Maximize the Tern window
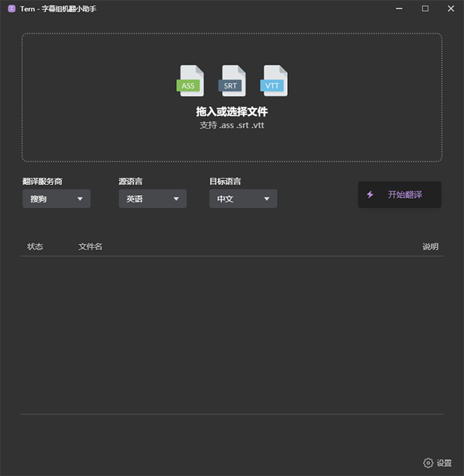Image resolution: width=464 pixels, height=476 pixels. point(425,9)
